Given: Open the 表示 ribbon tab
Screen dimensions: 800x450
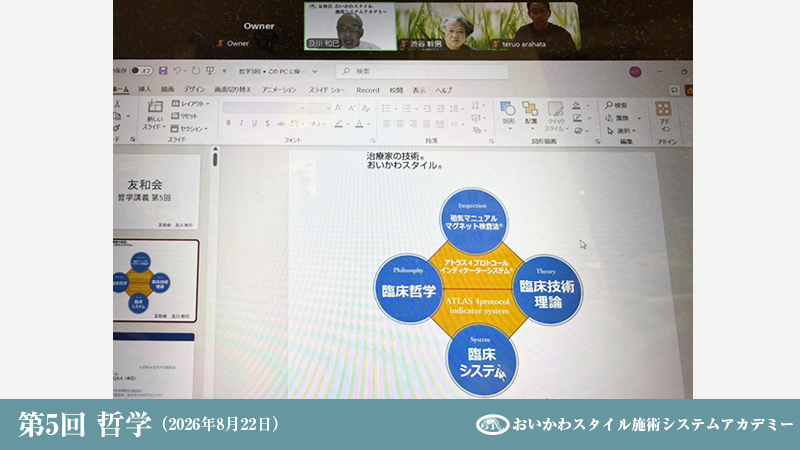Looking at the screenshot, I should pyautogui.click(x=419, y=90).
